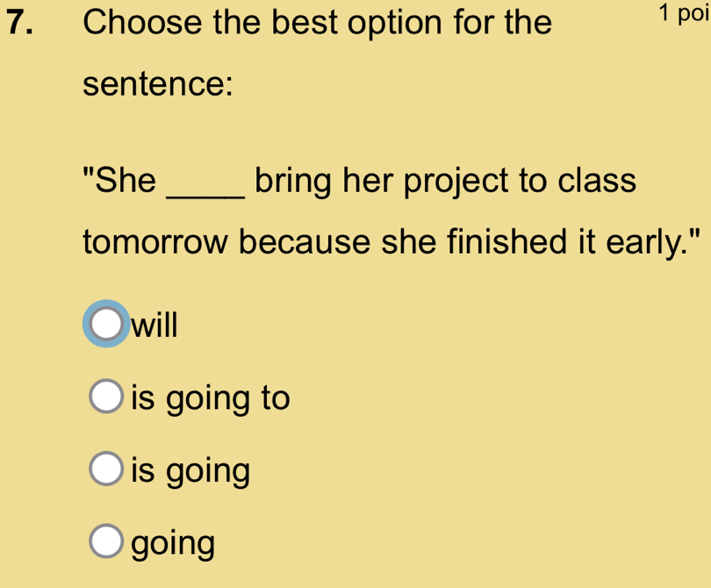Click the question number 7
Screen dimensions: 711x588
pyautogui.click(x=22, y=21)
